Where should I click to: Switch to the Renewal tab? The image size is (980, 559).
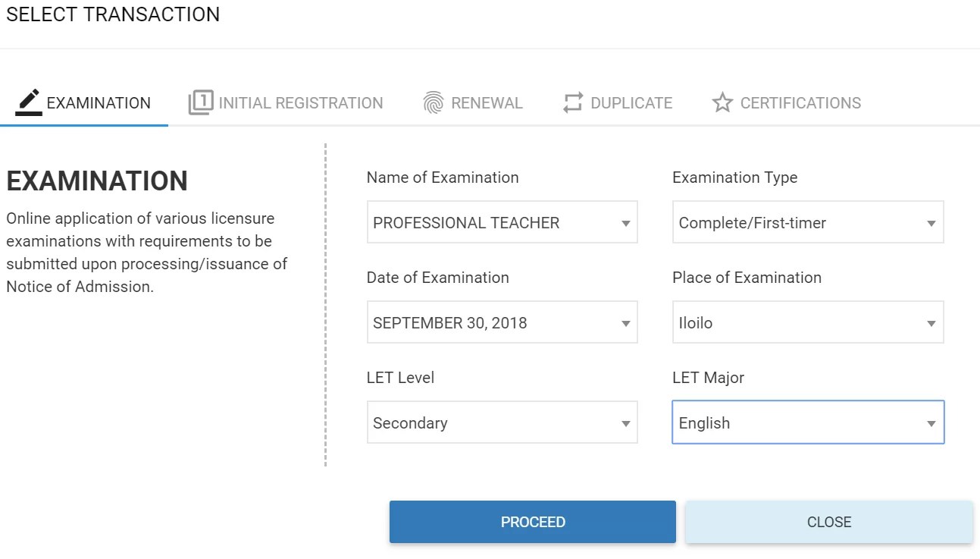[487, 103]
